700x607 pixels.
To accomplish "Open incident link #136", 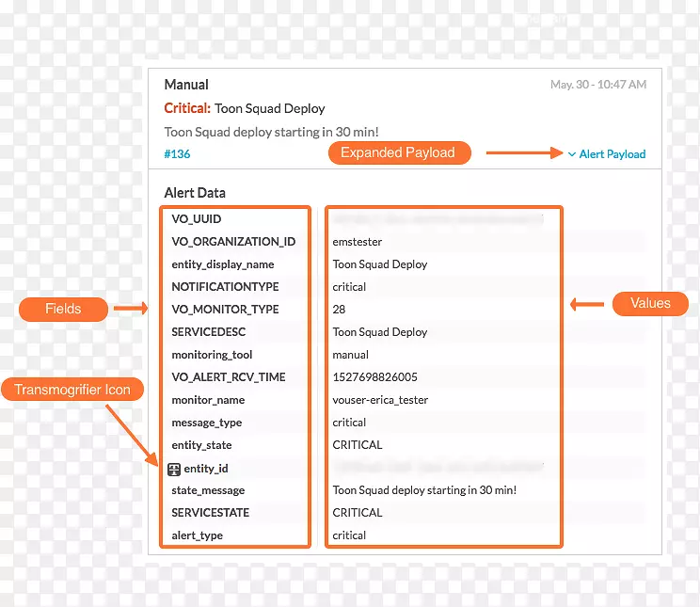I will 177,154.
